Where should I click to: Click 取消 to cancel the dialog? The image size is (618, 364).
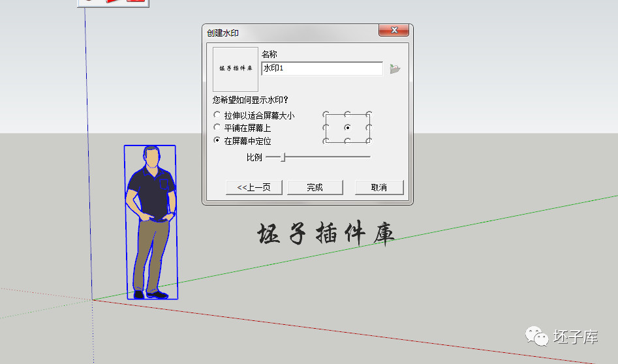379,187
